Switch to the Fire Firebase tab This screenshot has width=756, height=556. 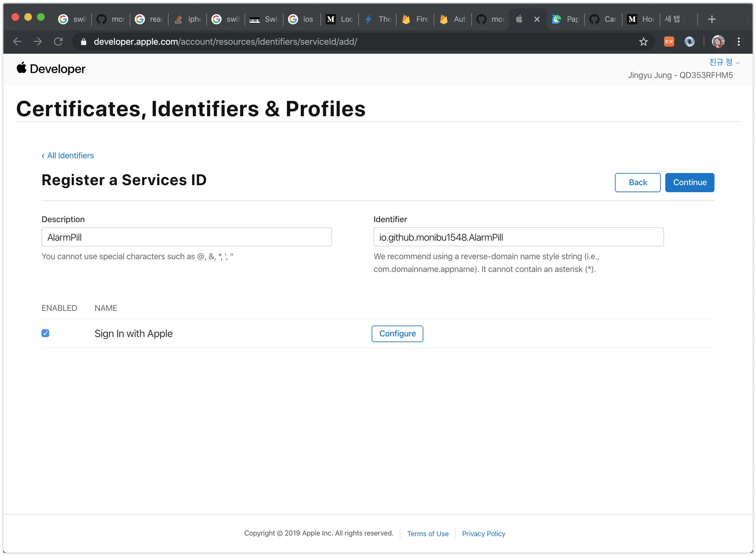pyautogui.click(x=415, y=19)
